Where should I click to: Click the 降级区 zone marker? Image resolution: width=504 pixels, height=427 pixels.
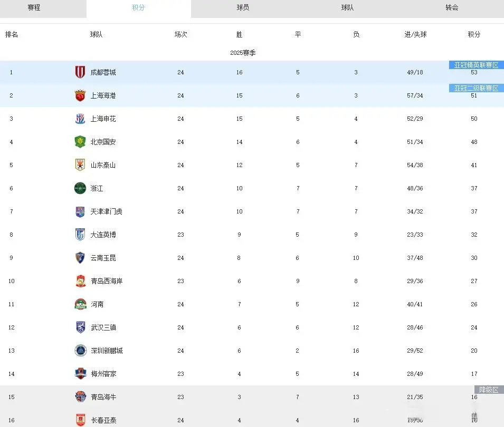tap(490, 390)
